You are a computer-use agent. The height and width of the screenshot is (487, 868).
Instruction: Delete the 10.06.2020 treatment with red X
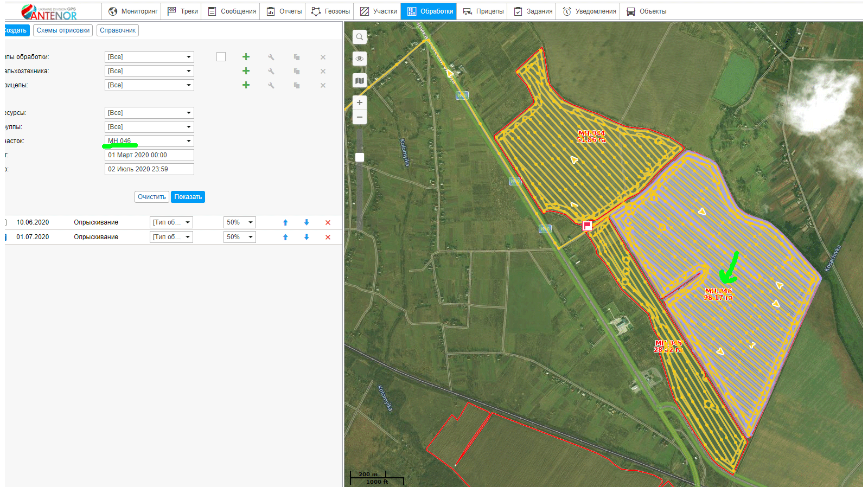point(328,223)
